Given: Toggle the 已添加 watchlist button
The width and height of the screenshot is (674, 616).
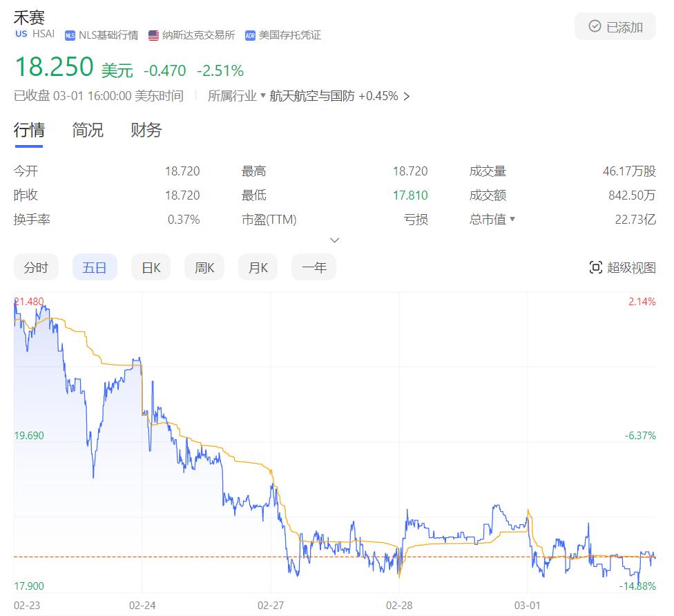Looking at the screenshot, I should (x=615, y=26).
